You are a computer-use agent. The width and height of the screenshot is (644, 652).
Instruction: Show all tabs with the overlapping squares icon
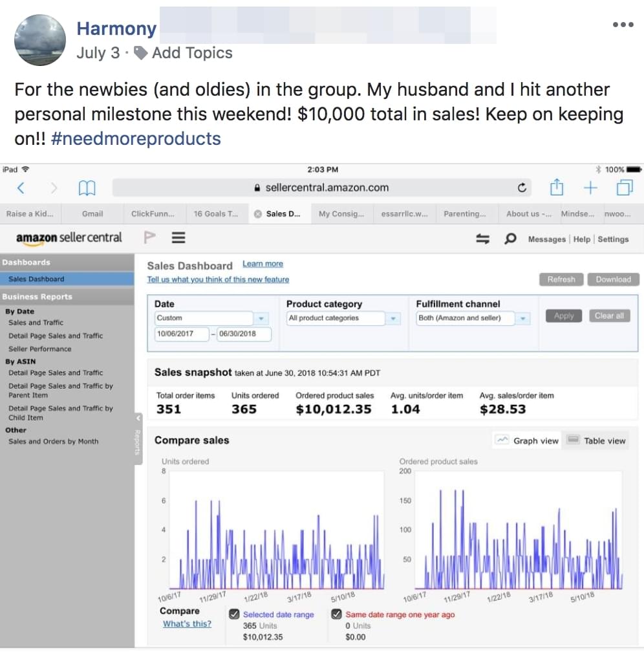[625, 188]
